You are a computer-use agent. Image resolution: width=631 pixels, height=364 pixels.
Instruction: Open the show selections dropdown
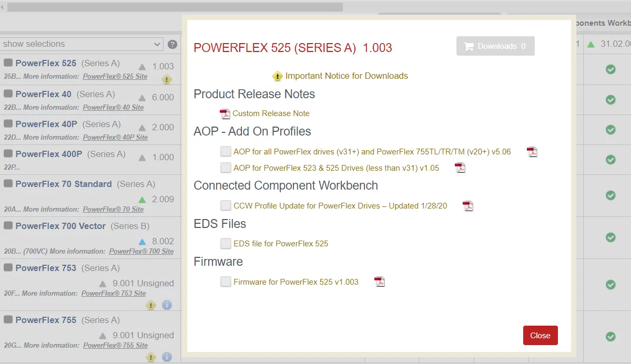click(82, 44)
